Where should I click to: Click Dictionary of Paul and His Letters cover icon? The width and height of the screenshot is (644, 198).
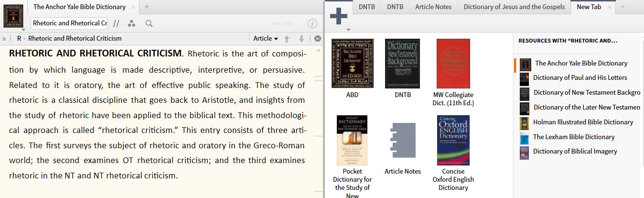point(525,79)
